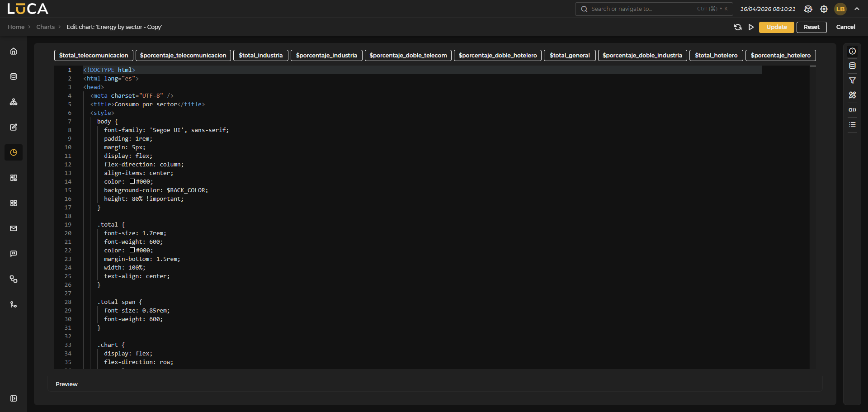Collapse the header with the top chevron
This screenshot has height=412, width=868.
click(x=857, y=9)
